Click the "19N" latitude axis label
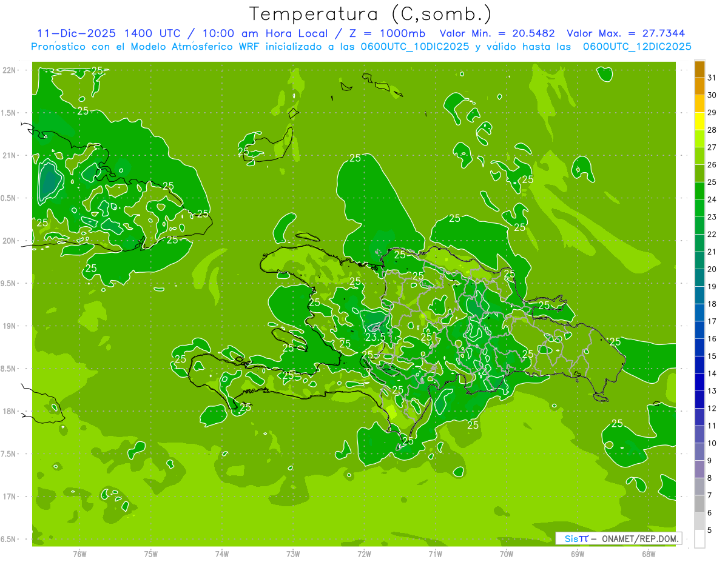 (9, 326)
